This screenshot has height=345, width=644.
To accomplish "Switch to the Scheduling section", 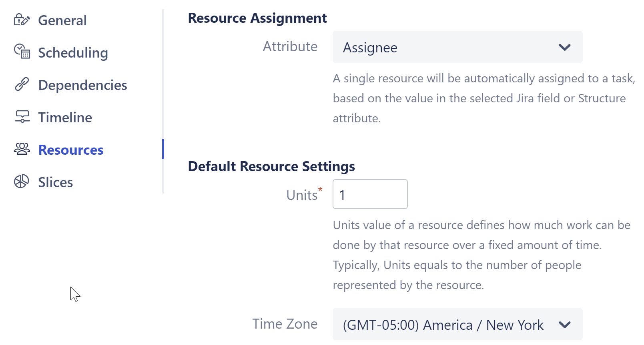I will [x=73, y=52].
